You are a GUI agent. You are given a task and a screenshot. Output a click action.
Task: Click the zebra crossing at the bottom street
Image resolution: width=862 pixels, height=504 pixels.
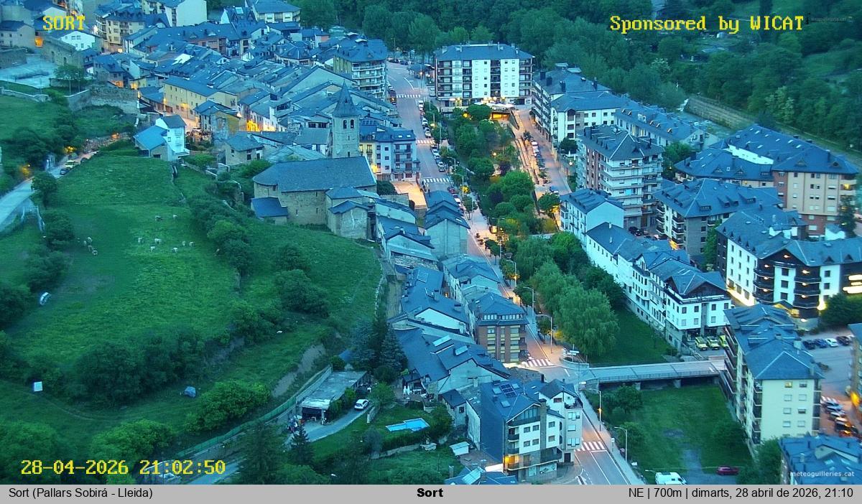[x=593, y=447]
